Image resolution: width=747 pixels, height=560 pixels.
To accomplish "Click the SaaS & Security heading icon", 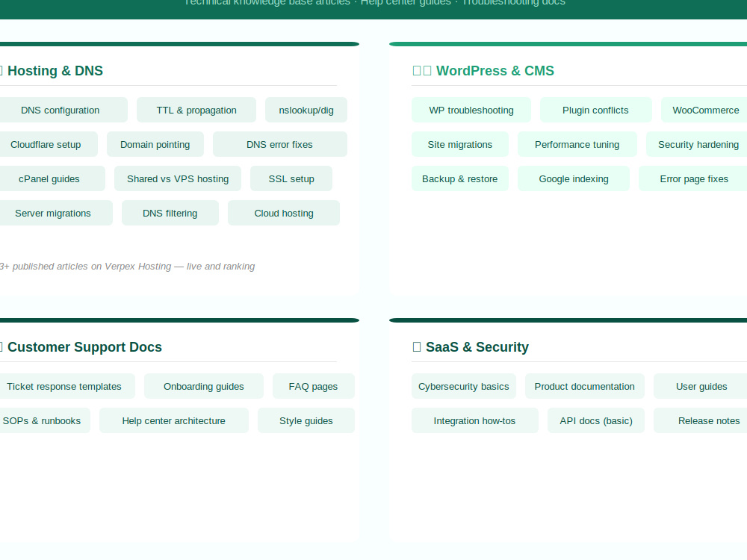I will click(417, 346).
